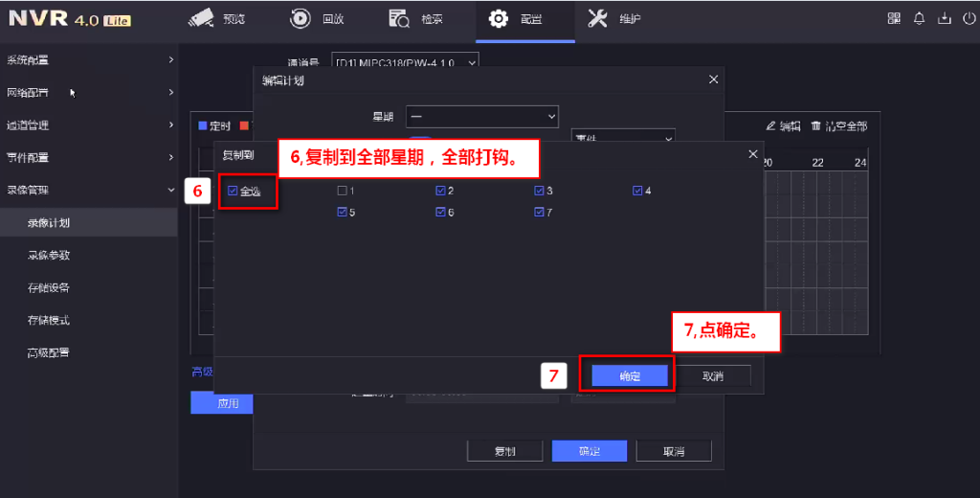Open the QR code icon in top bar
Viewport: 980px width, 498px height.
[894, 18]
